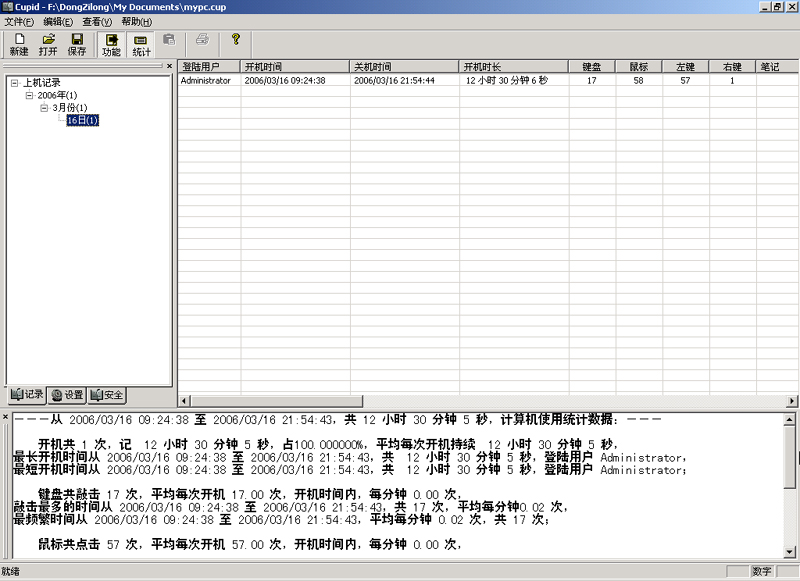Click the 打开 (Open) folder icon
This screenshot has width=800, height=581.
pos(48,44)
